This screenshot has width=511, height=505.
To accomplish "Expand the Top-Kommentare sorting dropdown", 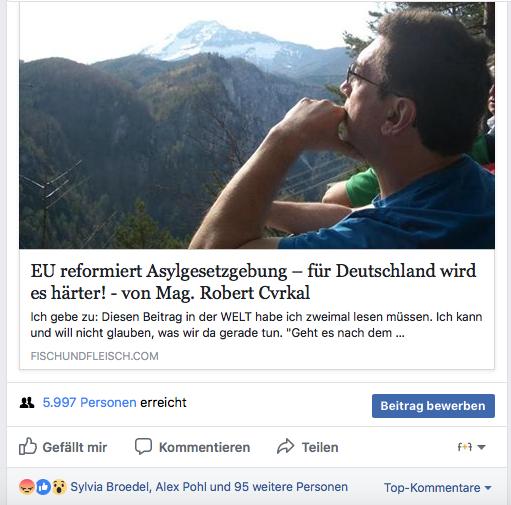I will [438, 488].
